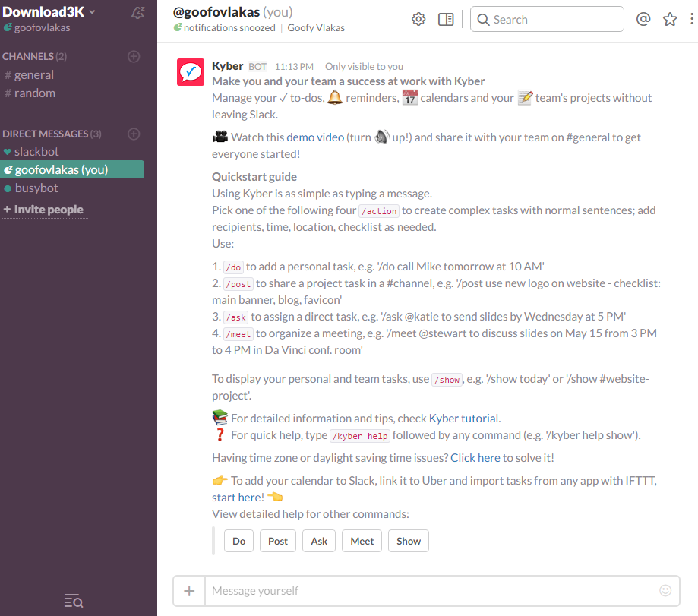Open the quick switcher icon in sidebar
698x616 pixels.
coord(74,601)
